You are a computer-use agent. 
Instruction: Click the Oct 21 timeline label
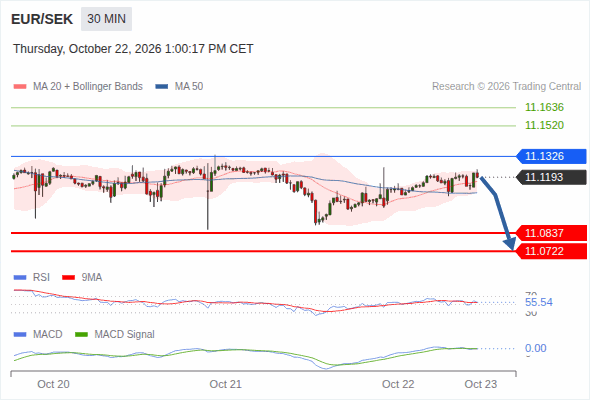pos(225,384)
